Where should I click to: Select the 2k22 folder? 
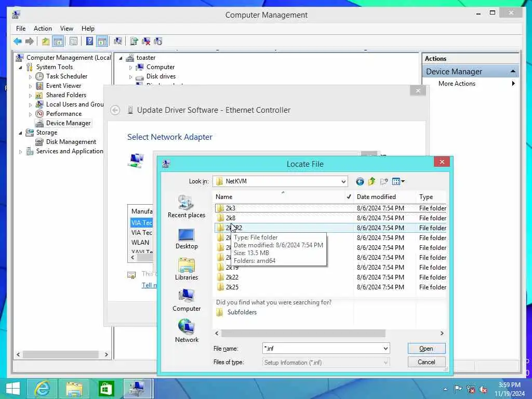tap(232, 277)
